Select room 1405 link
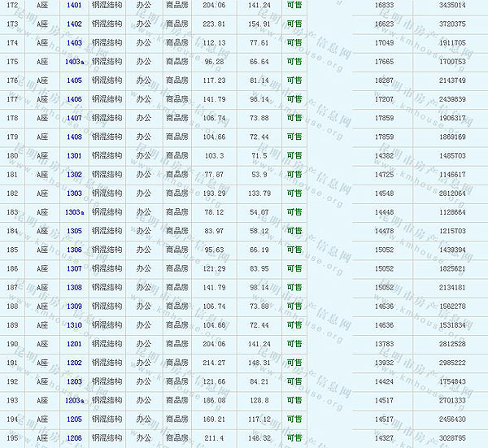Screen dimensions: 488x448 tap(74, 80)
